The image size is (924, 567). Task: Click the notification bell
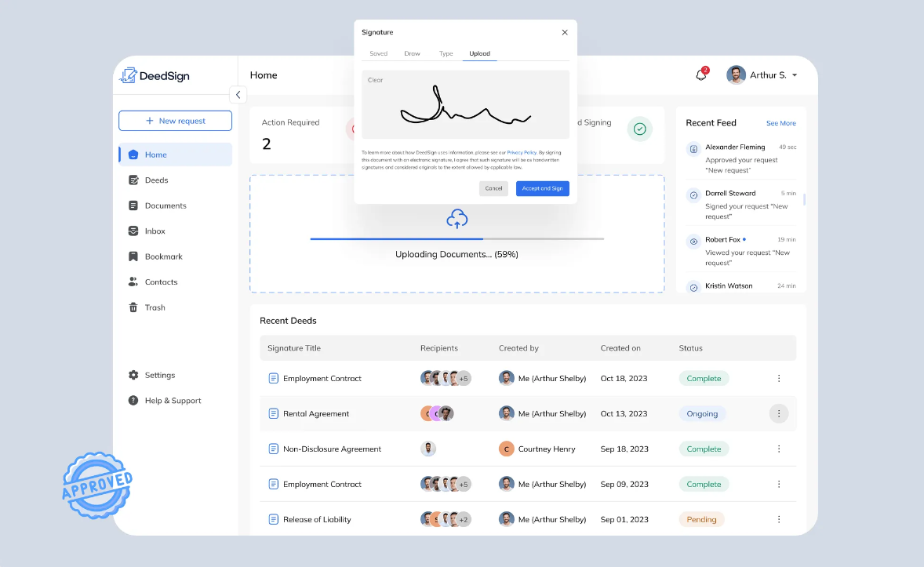[700, 74]
